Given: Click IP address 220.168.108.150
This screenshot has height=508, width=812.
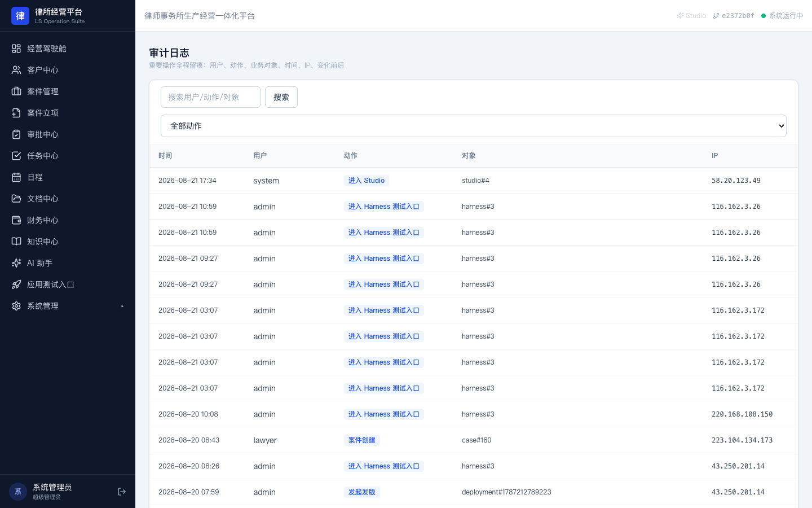Looking at the screenshot, I should [742, 414].
